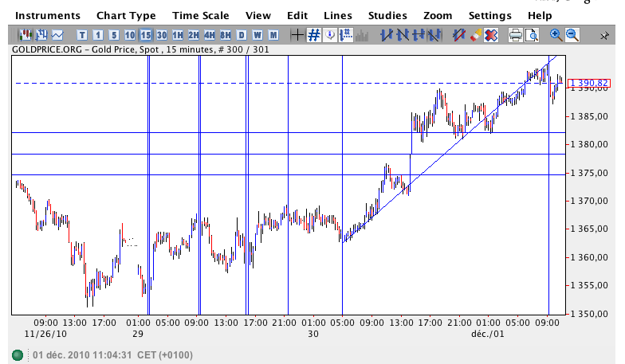Screen dimensions: 625x364
Task: Toggle the crosshair cursor
Action: click(x=297, y=35)
